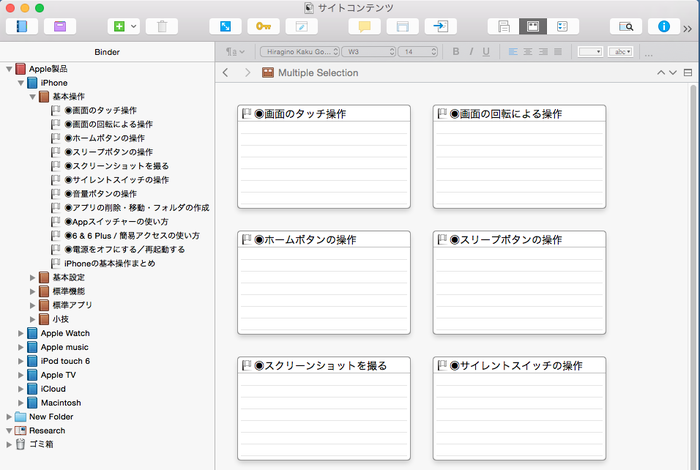The image size is (700, 470).
Task: Click the Apple TV folder icon
Action: point(32,375)
